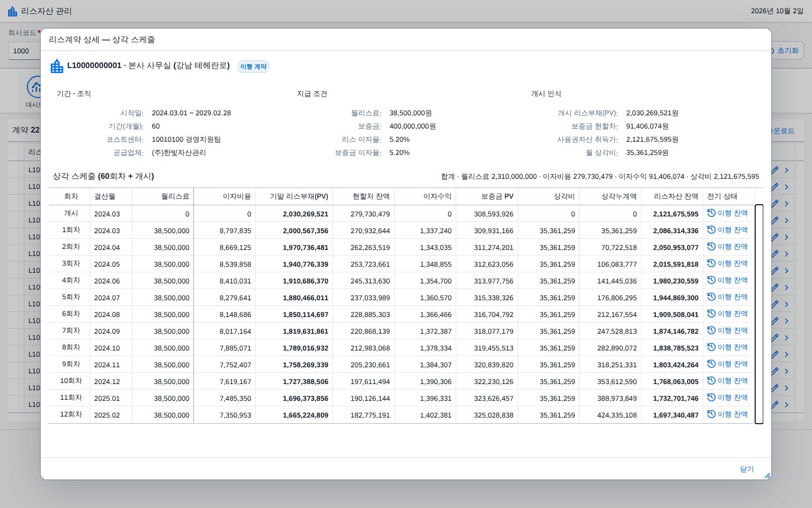This screenshot has width=812, height=508.
Task: Click 상각누계액 column header
Action: [x=610, y=197]
